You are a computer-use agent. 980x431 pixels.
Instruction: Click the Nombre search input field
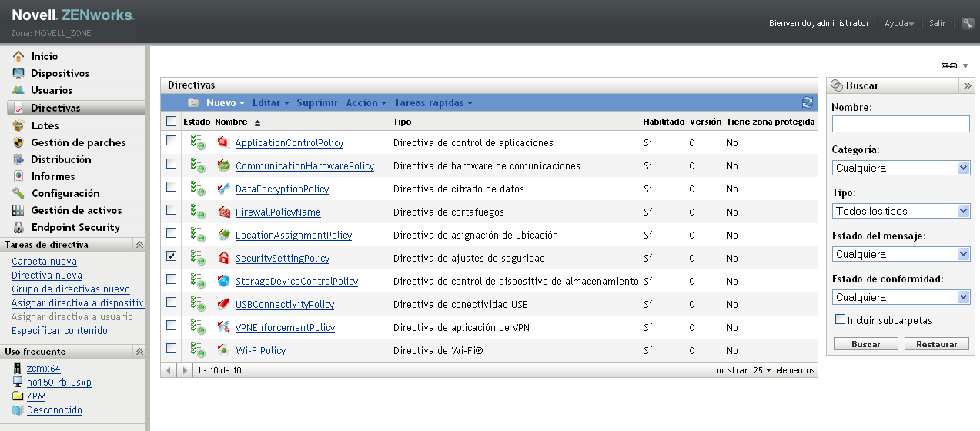pyautogui.click(x=901, y=124)
